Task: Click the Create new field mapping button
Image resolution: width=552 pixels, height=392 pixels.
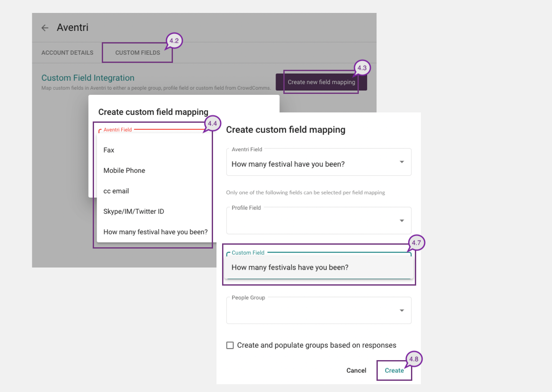Action: 321,82
